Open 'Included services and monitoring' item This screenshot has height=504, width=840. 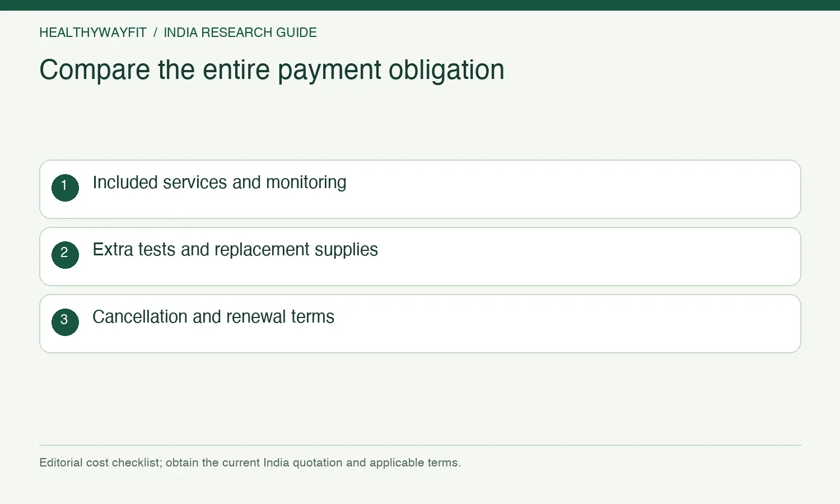[420, 189]
